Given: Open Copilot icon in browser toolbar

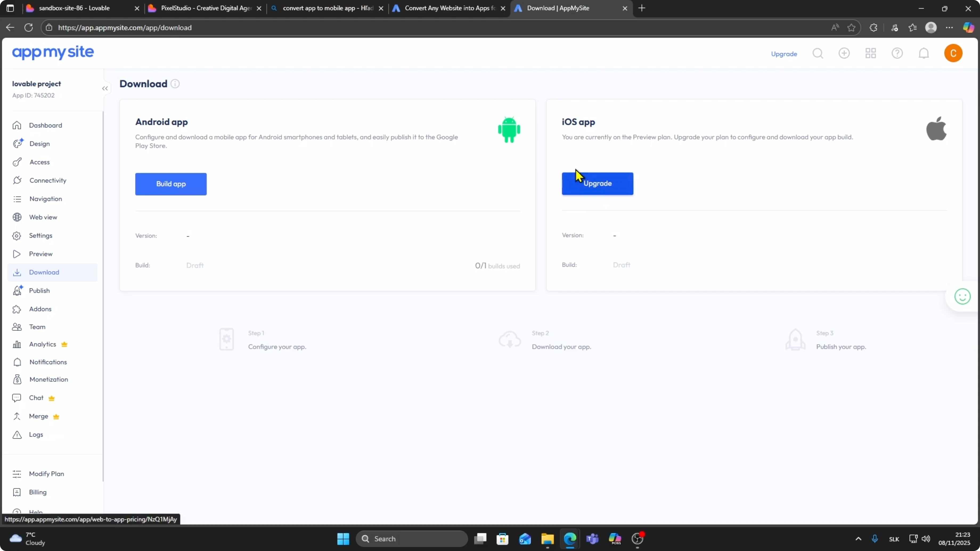Looking at the screenshot, I should click(x=968, y=28).
